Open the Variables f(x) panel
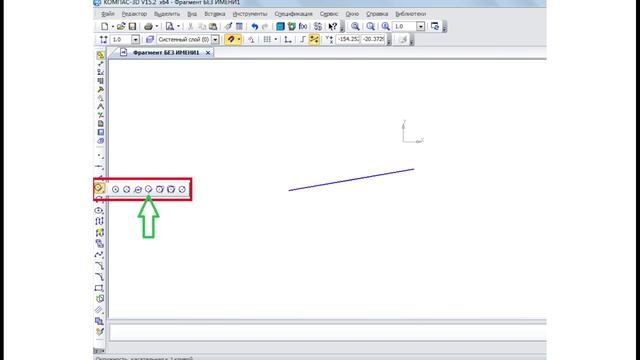Screen dimensions: 640x360 click(x=303, y=27)
